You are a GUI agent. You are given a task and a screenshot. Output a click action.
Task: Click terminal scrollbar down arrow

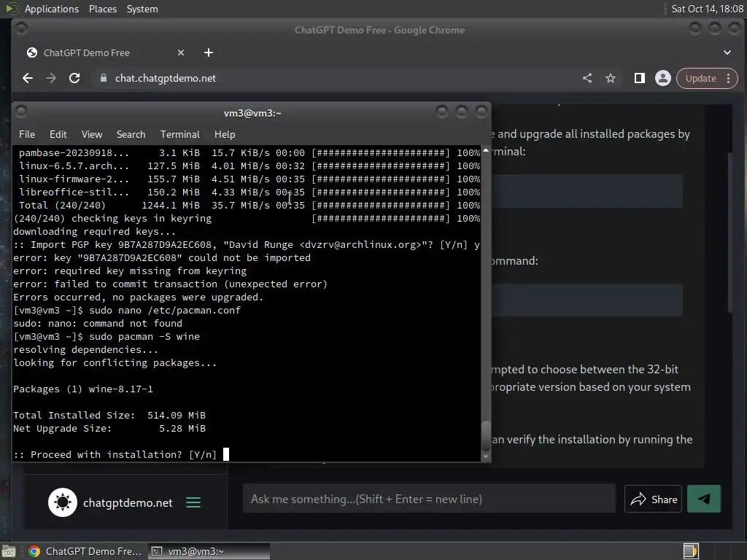coord(485,456)
